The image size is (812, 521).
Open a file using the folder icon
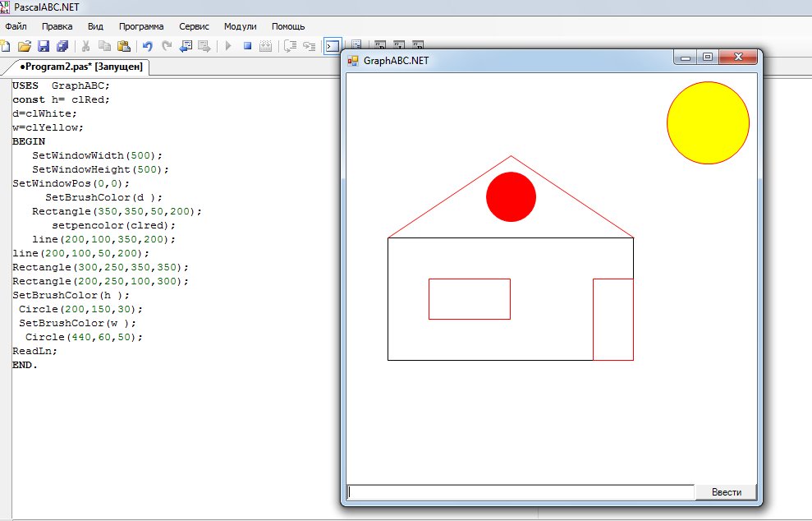[x=25, y=46]
